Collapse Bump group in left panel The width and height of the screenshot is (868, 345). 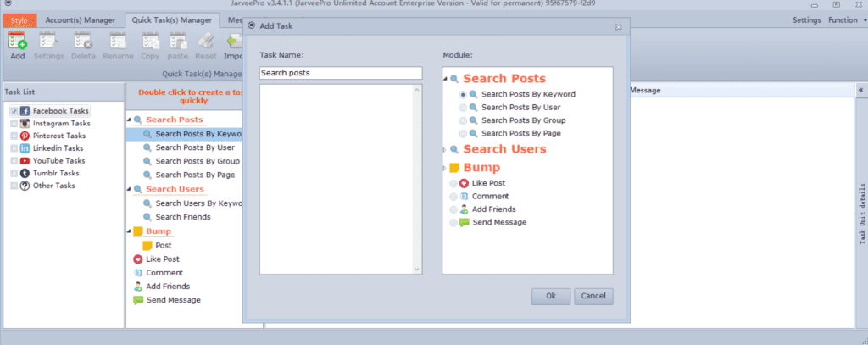click(130, 231)
